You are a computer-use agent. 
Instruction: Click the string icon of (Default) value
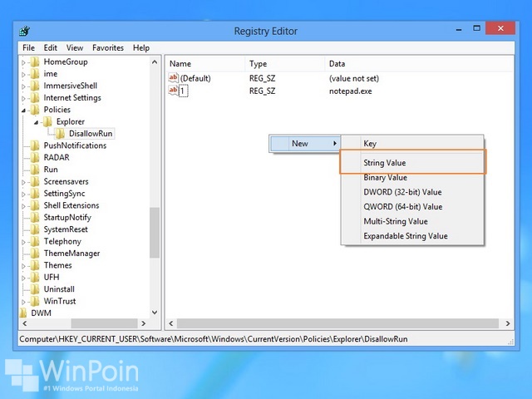173,77
